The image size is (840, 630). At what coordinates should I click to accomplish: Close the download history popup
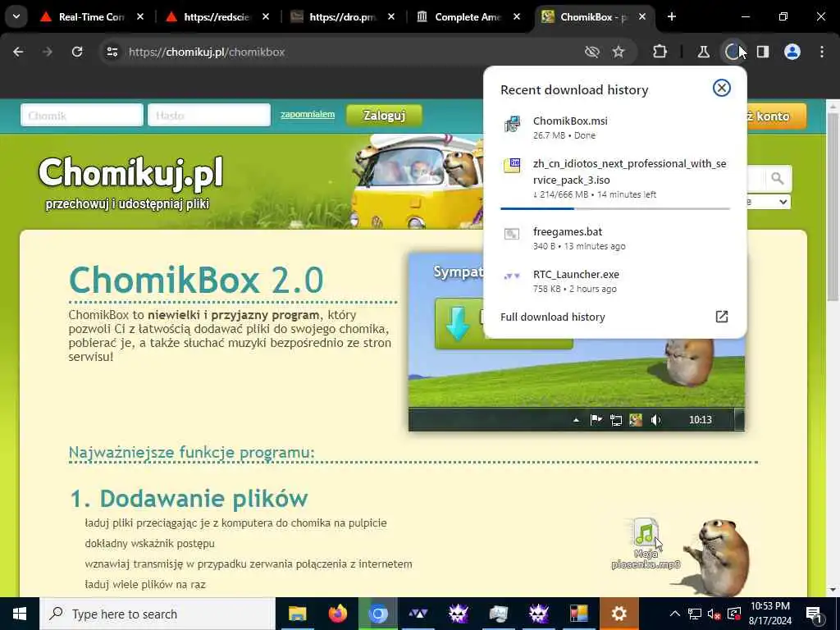pyautogui.click(x=722, y=88)
